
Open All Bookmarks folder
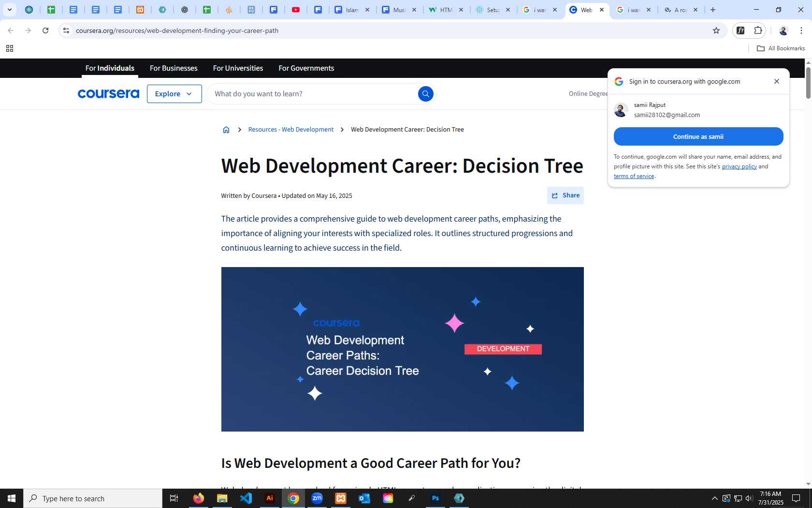pos(781,48)
